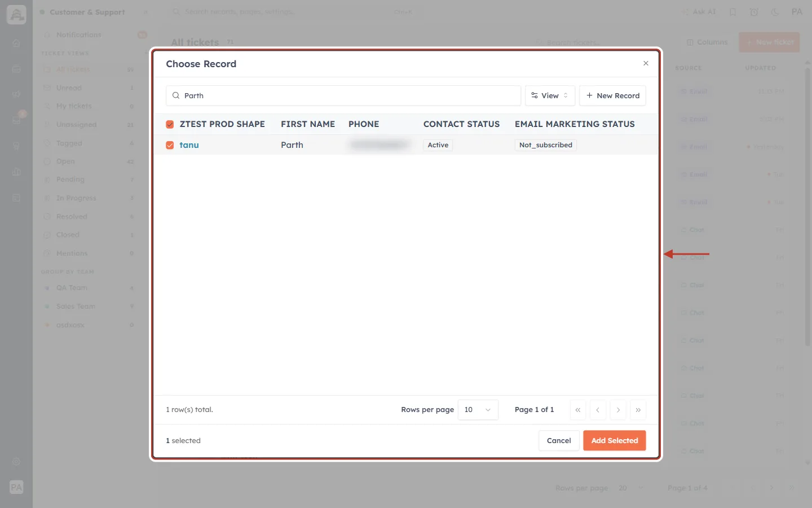Click the alarm clock icon in the top bar
812x508 pixels.
(754, 12)
